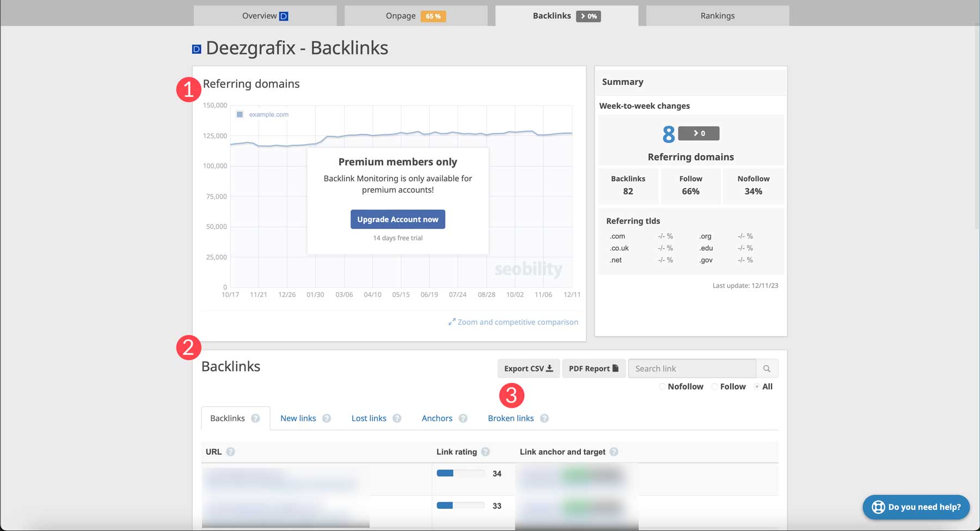Open the 'Do you need help?' chat widget
This screenshot has height=531, width=980.
(x=916, y=507)
